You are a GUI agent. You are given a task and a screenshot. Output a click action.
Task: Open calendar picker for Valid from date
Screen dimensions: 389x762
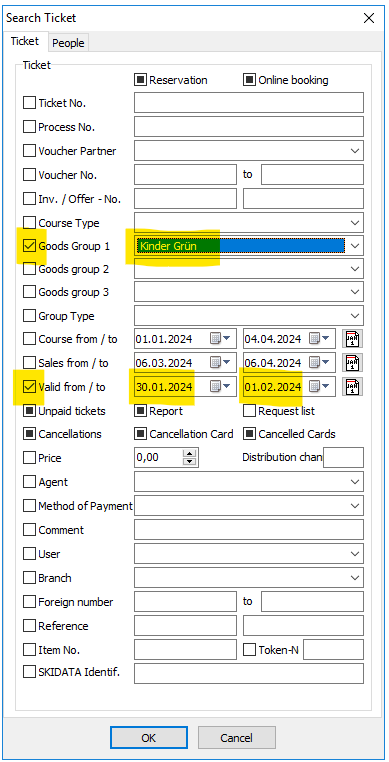[x=220, y=387]
